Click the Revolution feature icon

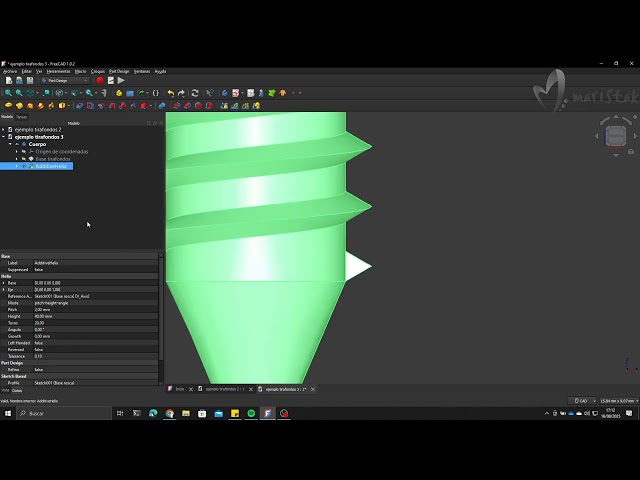coord(19,106)
